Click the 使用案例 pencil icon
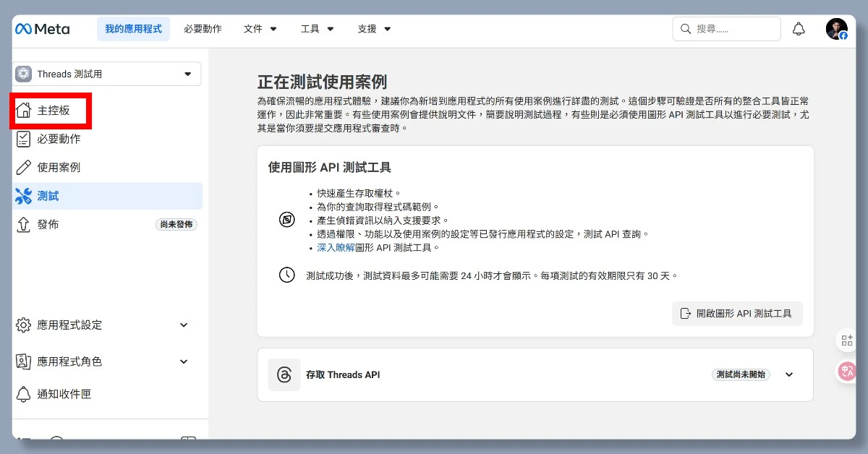The image size is (868, 454). (x=24, y=167)
